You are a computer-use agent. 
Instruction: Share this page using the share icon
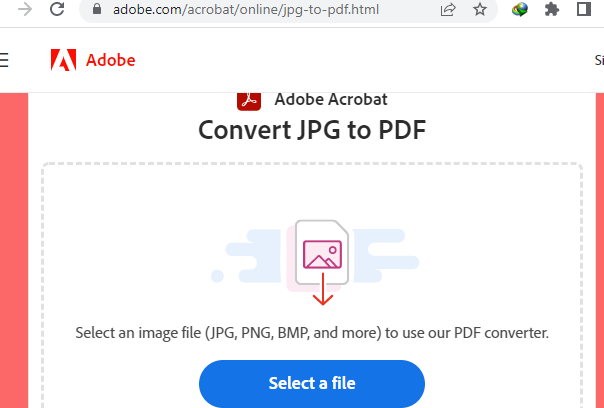tap(448, 9)
